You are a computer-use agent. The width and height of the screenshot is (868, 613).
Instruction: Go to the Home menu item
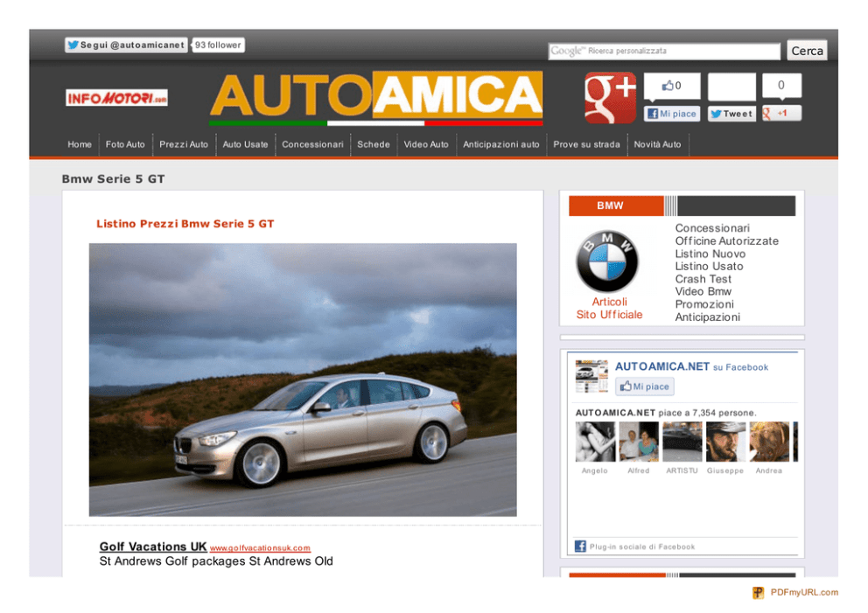80,144
